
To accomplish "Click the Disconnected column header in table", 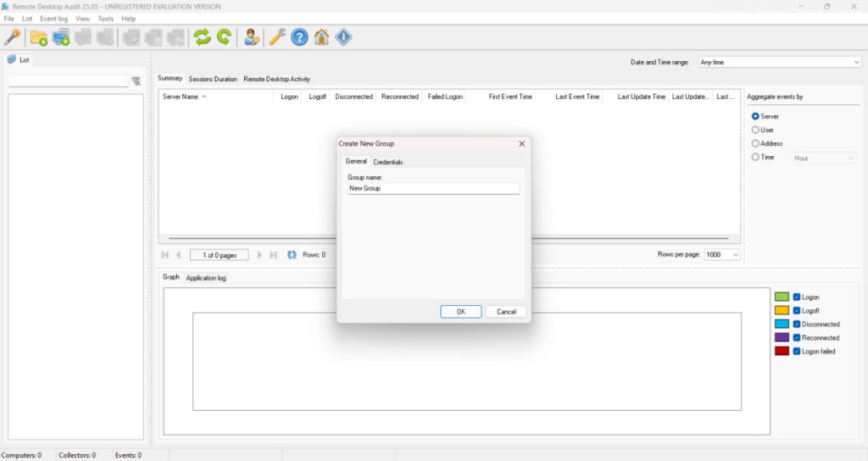I will coord(353,97).
